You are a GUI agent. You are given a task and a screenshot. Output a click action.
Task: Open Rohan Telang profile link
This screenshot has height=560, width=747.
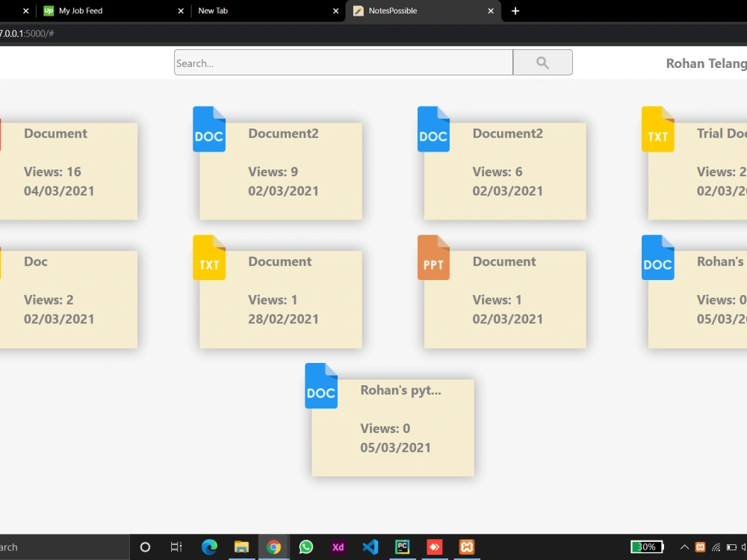coord(706,63)
